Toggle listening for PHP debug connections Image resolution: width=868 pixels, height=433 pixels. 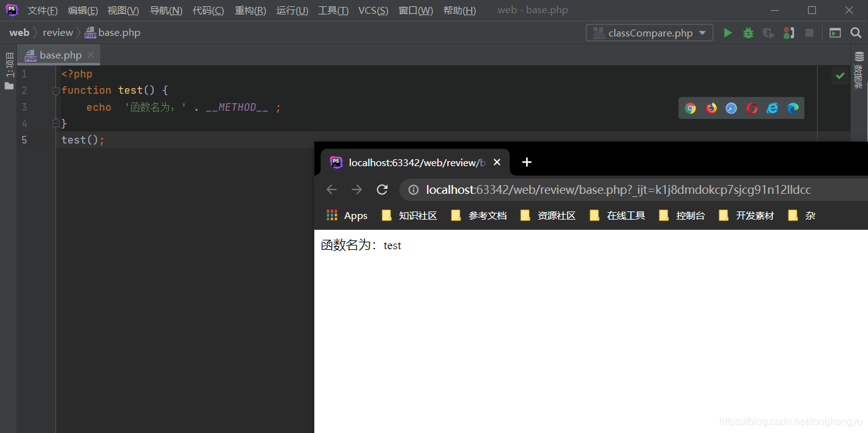coord(789,33)
